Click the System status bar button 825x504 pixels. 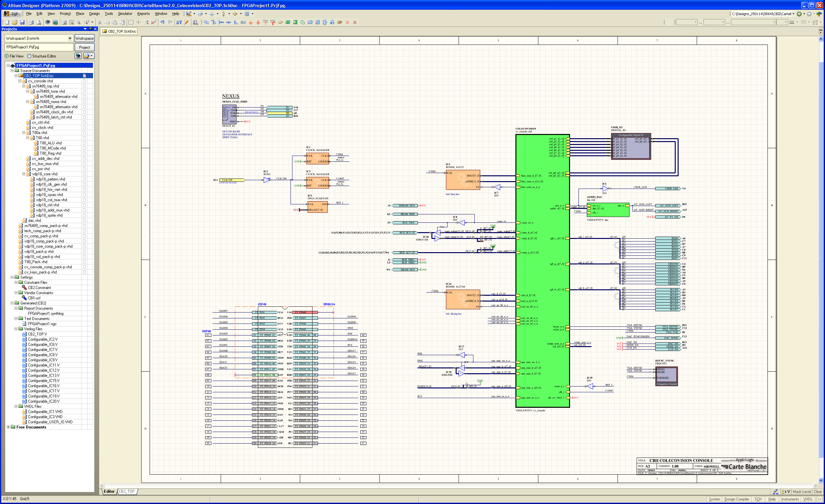click(x=714, y=499)
